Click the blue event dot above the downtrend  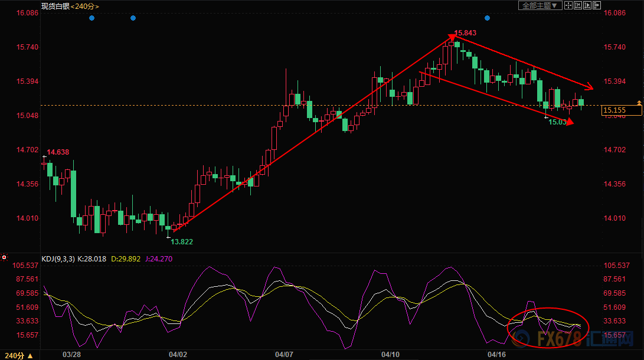click(x=487, y=18)
